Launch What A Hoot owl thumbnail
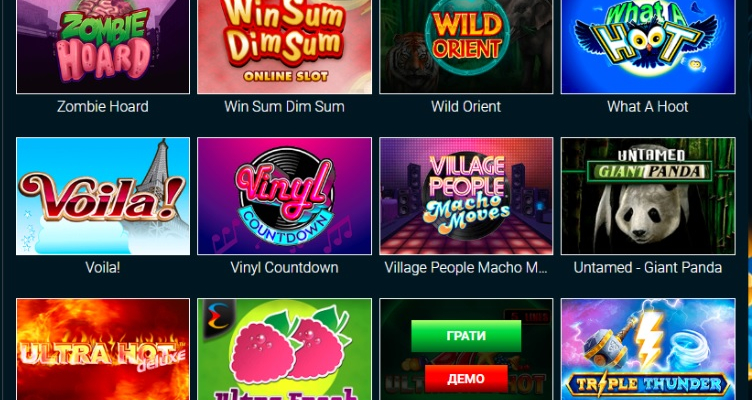Viewport: 752px width, 400px height. (x=648, y=47)
